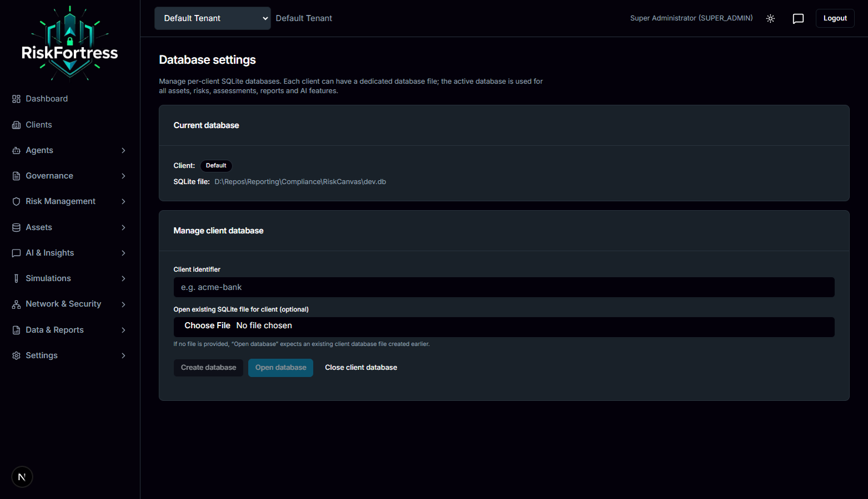Open the feedback chat bubble icon
Image resolution: width=868 pixels, height=499 pixels.
(798, 18)
